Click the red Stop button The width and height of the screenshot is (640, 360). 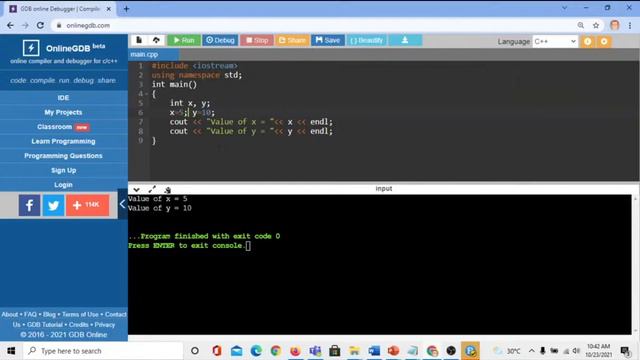point(257,40)
